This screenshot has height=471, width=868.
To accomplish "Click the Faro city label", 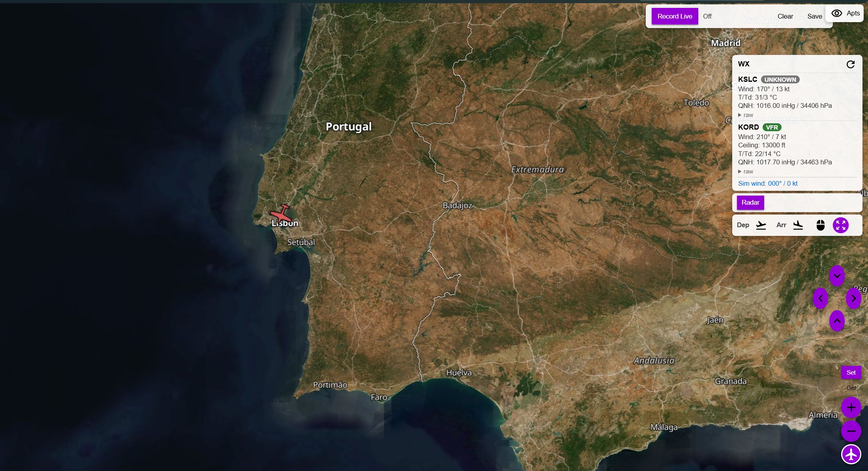I will (x=379, y=397).
